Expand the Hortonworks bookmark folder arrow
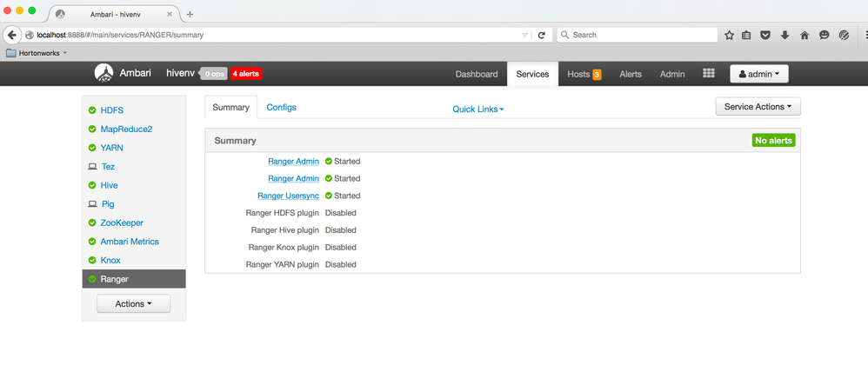Viewport: 868px width, 392px height. 64,53
